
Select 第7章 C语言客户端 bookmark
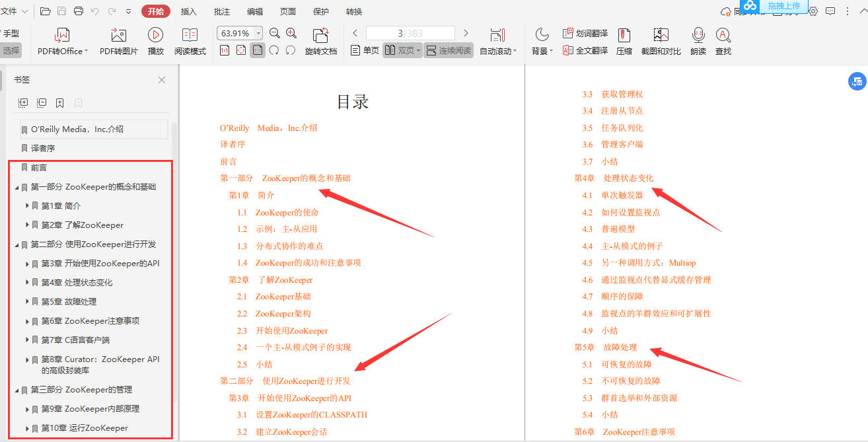click(x=75, y=340)
